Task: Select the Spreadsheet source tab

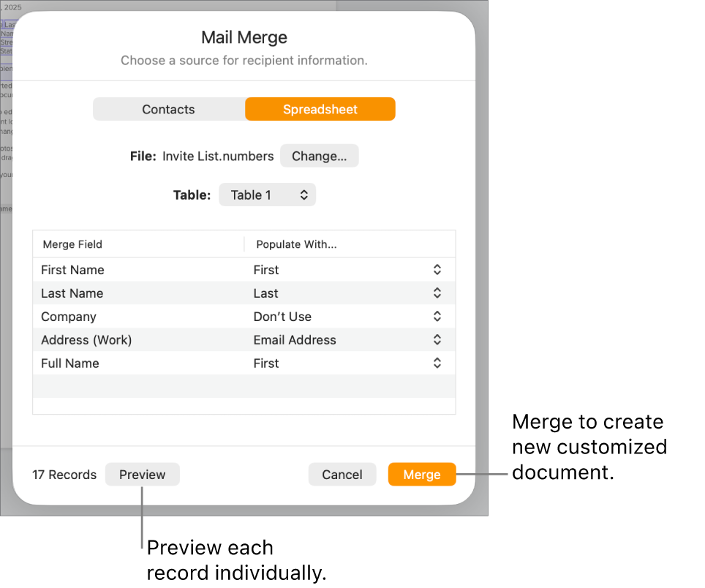Action: click(320, 109)
